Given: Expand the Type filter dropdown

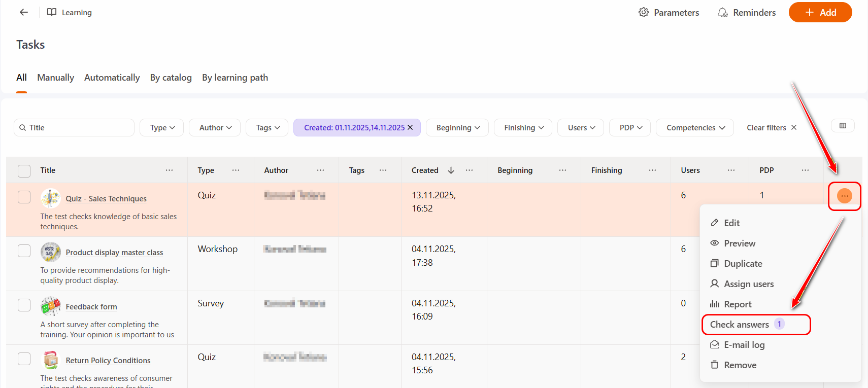Looking at the screenshot, I should point(162,128).
